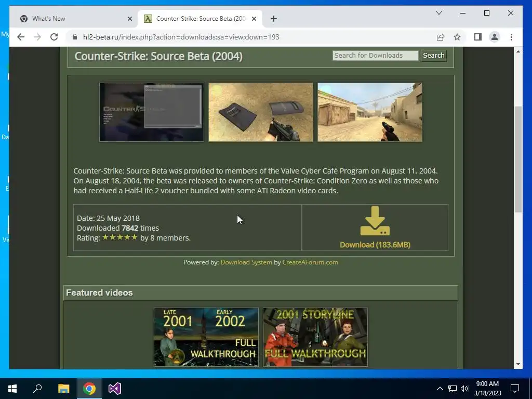532x399 pixels.
Task: Click the Search for Downloads field
Action: click(x=375, y=55)
